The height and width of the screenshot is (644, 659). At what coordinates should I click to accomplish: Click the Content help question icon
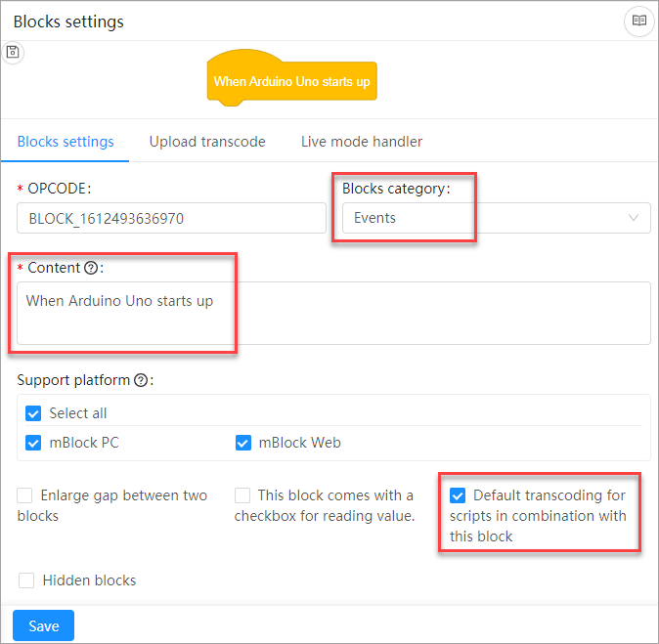[x=91, y=269]
